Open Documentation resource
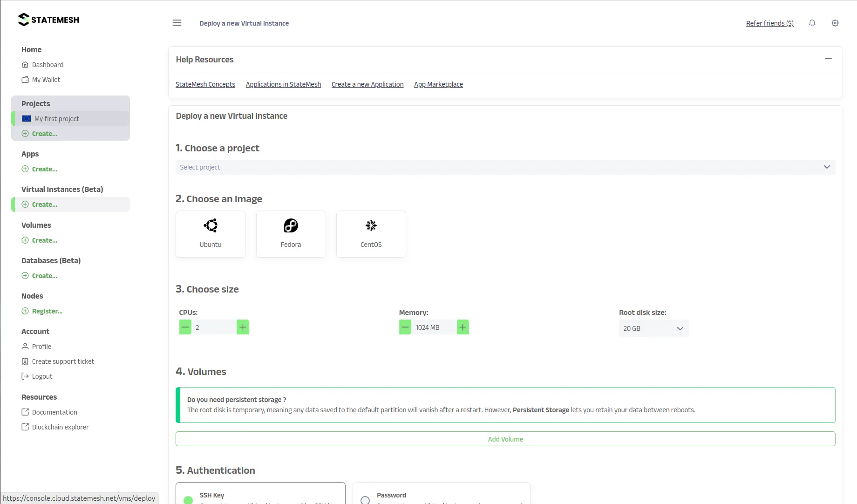 pos(54,412)
